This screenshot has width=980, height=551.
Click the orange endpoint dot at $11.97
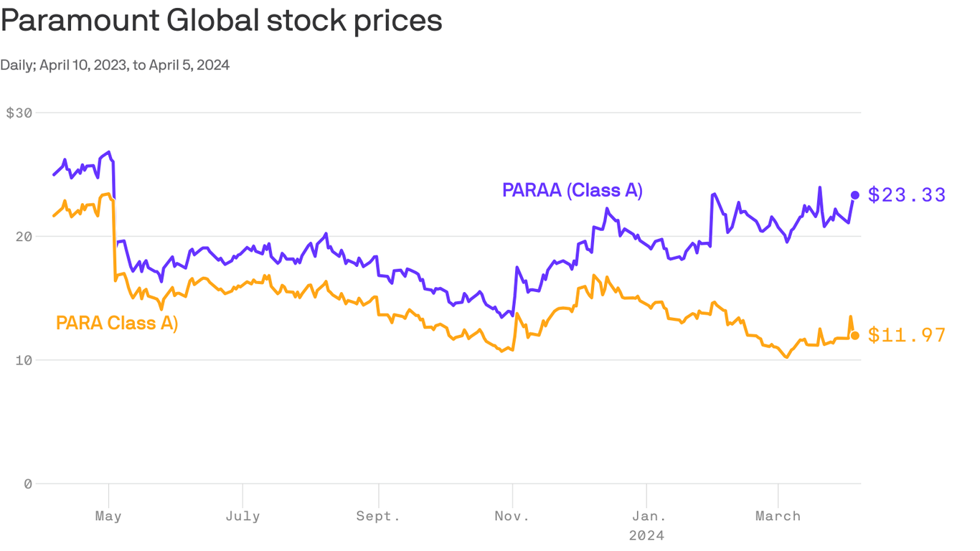(854, 336)
